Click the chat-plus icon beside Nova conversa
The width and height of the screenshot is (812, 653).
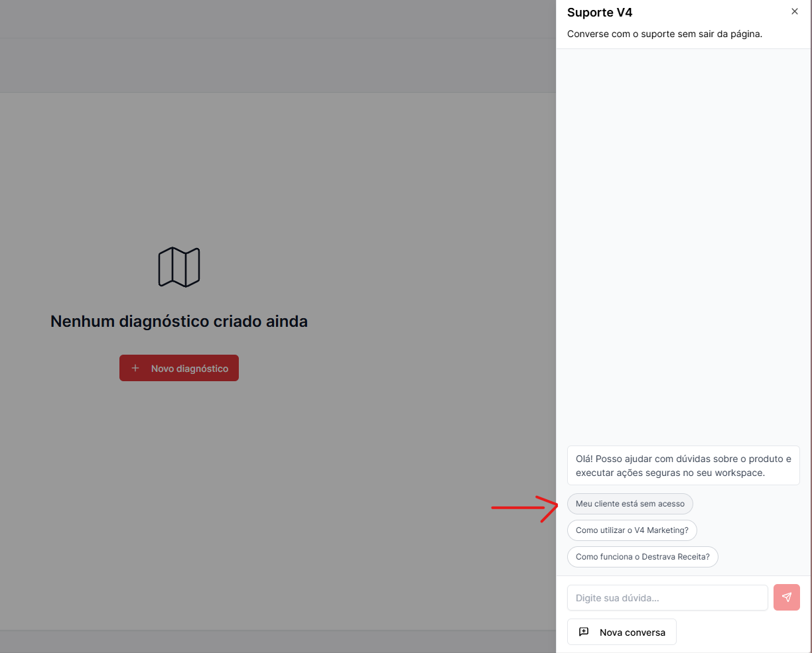click(584, 632)
